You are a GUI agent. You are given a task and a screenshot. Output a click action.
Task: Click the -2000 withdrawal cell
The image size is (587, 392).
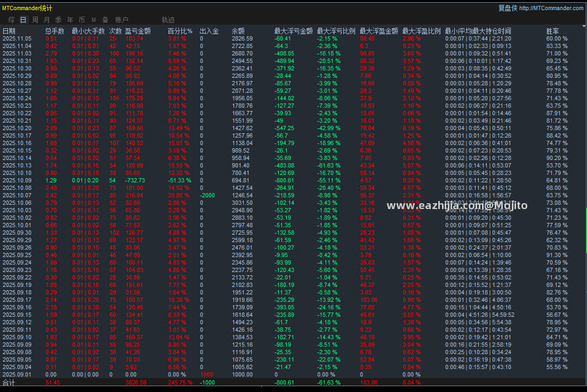click(x=207, y=195)
